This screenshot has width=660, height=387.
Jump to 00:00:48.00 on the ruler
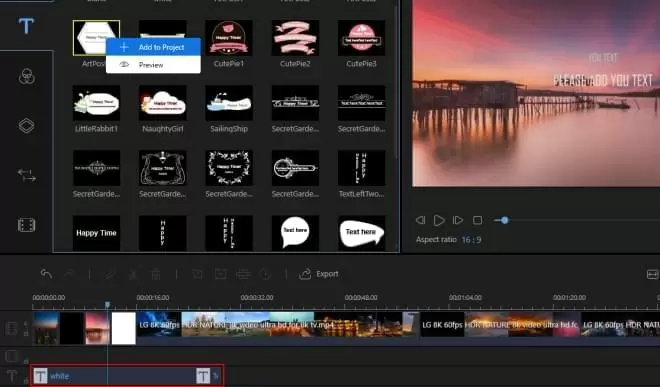click(361, 297)
